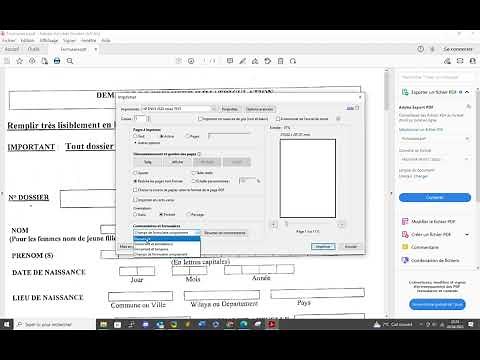Open the Fichier menu
The image size is (480, 360).
pos(9,40)
